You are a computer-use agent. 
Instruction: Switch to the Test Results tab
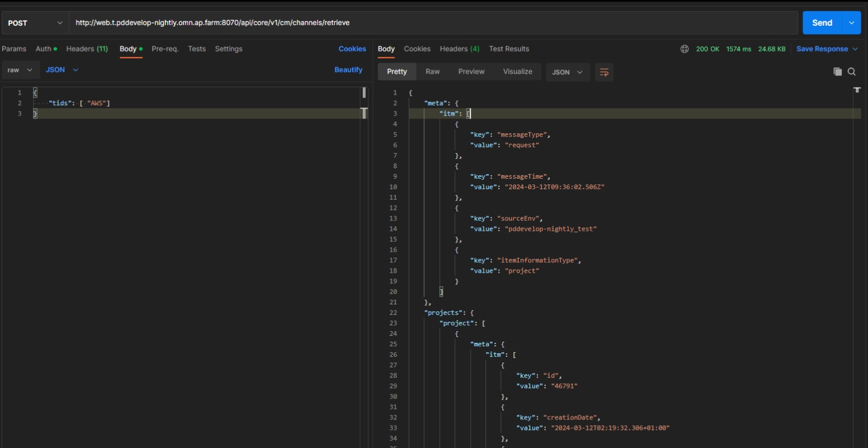pos(509,49)
